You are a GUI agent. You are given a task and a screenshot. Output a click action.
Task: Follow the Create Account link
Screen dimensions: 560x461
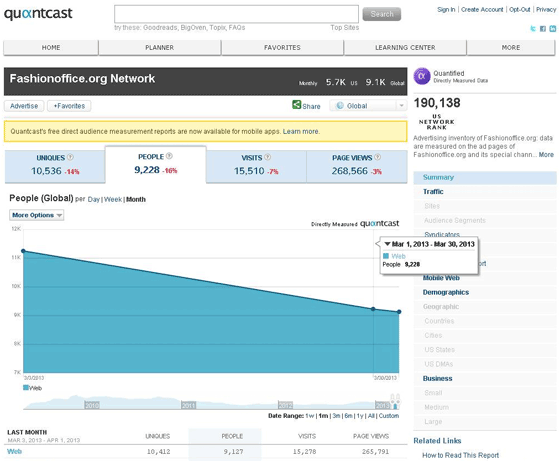(x=482, y=10)
